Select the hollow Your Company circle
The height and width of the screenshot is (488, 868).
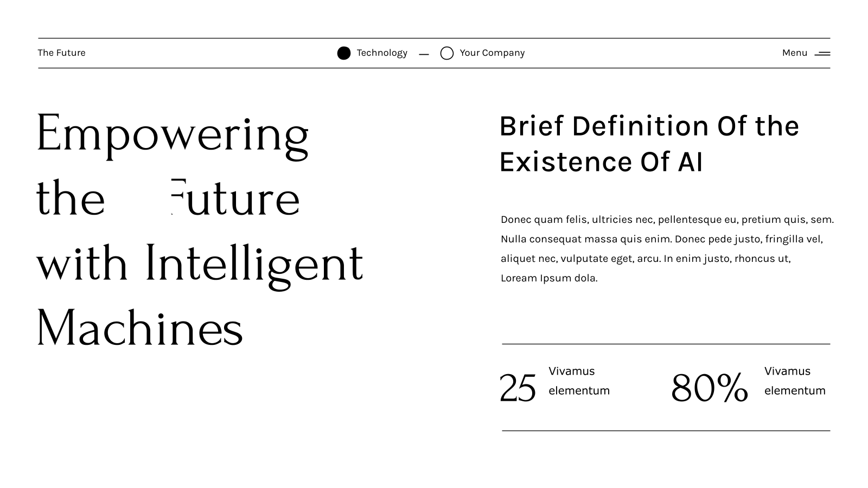(447, 53)
